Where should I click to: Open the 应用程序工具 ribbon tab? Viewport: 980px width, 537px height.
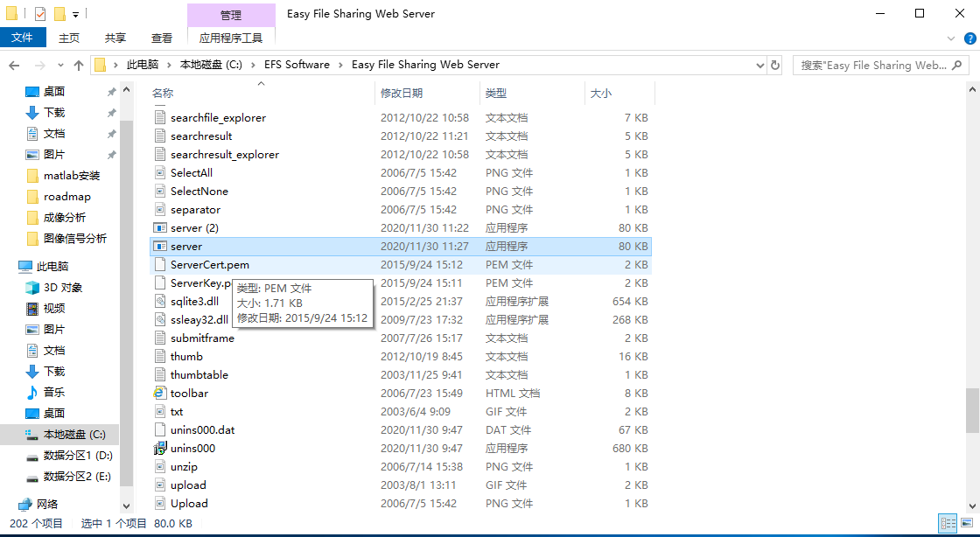pos(231,38)
